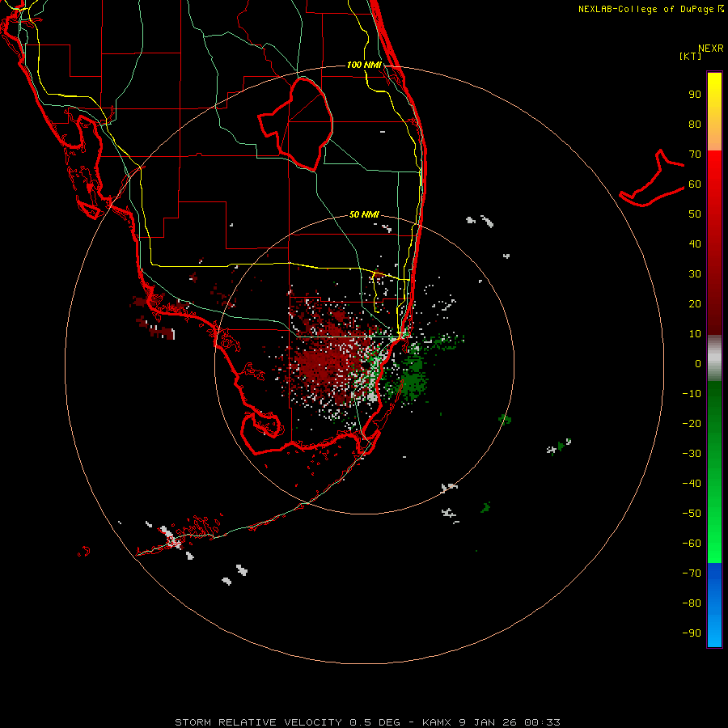728x728 pixels.
Task: Select the blue segment at color bar bottom
Action: [x=714, y=605]
